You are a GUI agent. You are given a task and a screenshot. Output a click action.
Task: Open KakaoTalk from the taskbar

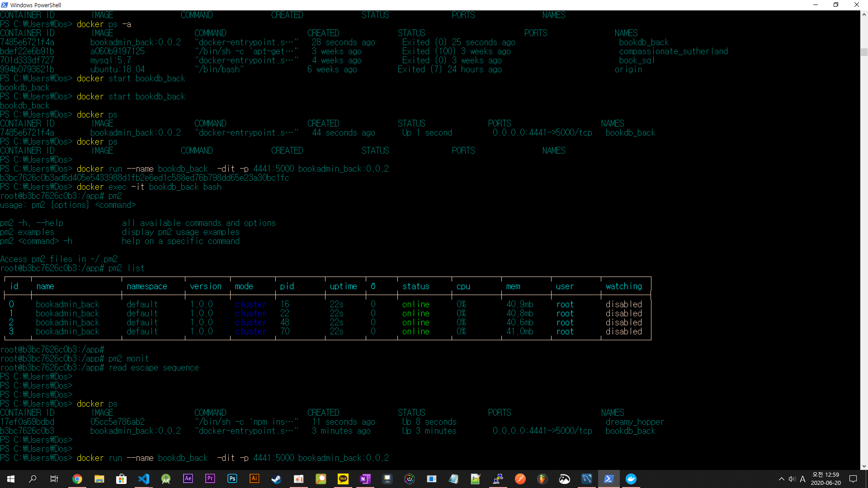[x=343, y=479]
